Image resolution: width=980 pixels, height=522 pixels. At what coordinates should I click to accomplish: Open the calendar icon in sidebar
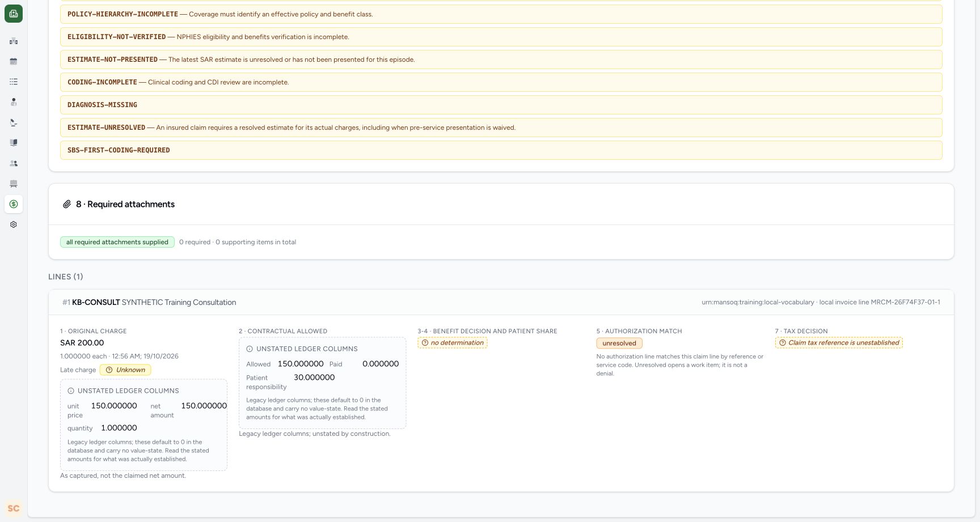click(14, 61)
